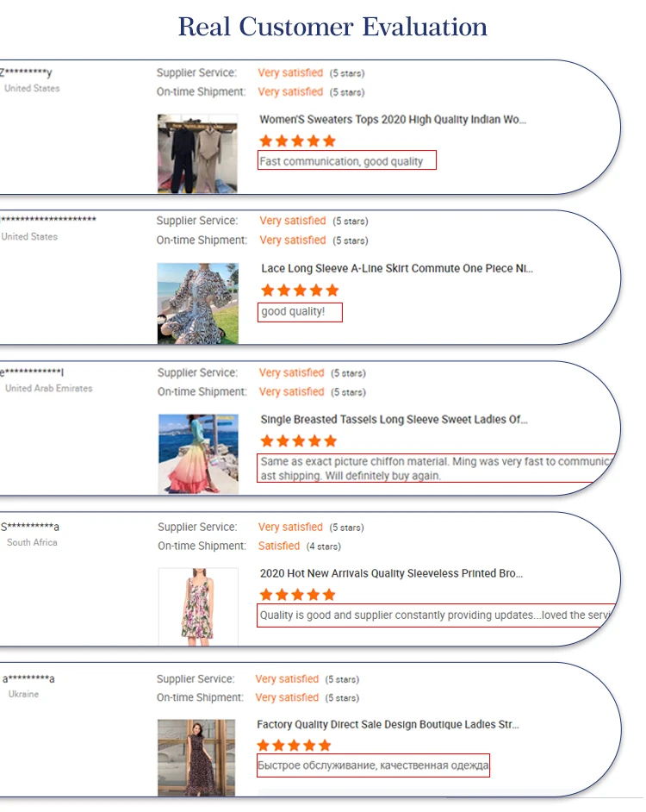Click reviewer name e************l
Viewport: 646px width, 812px height.
point(32,372)
